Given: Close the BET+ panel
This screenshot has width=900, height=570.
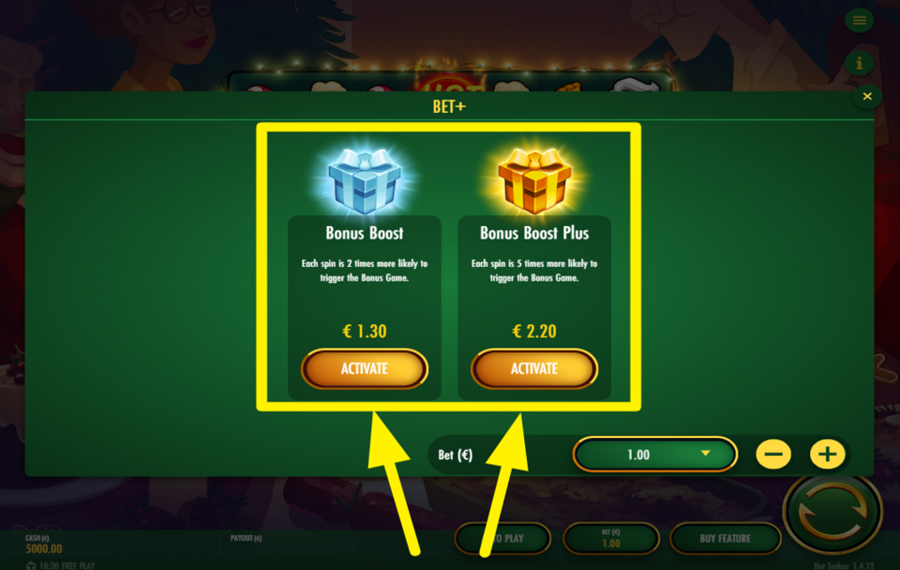Looking at the screenshot, I should (x=867, y=96).
